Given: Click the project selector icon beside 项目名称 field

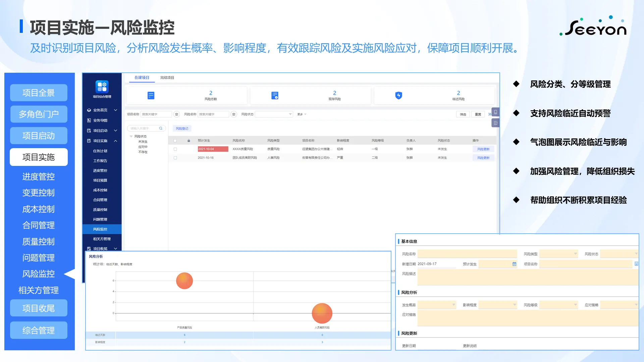Looking at the screenshot, I should pos(636,264).
